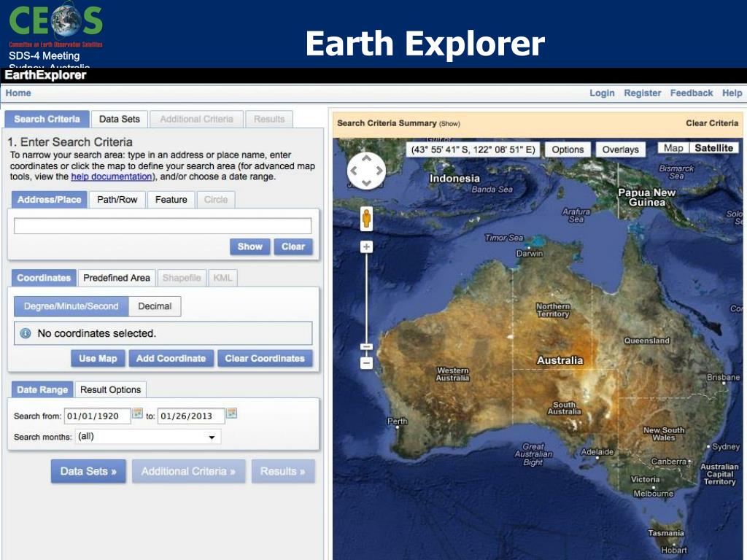
Task: Switch to the Result Options tab
Action: pos(111,389)
